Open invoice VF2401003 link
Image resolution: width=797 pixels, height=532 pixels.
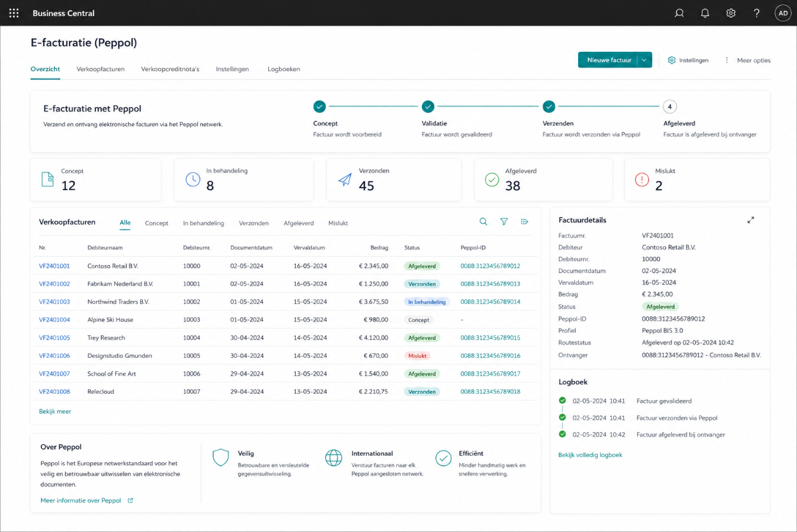tap(54, 302)
